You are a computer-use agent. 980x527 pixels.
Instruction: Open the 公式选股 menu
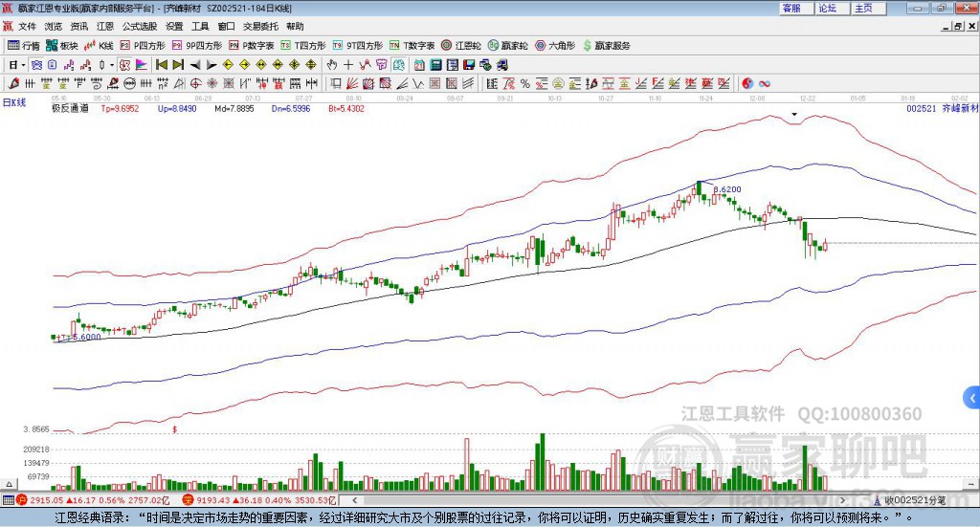[140, 26]
